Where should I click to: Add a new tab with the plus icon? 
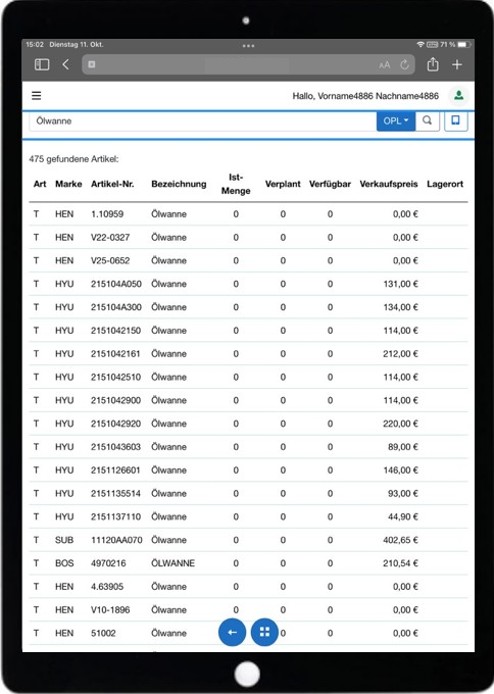[457, 65]
